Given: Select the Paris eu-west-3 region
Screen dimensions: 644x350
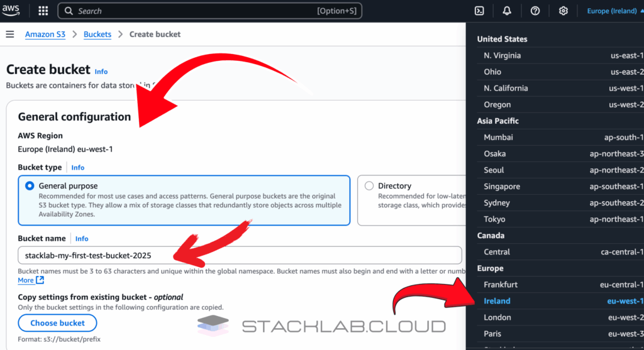Looking at the screenshot, I should (560, 334).
